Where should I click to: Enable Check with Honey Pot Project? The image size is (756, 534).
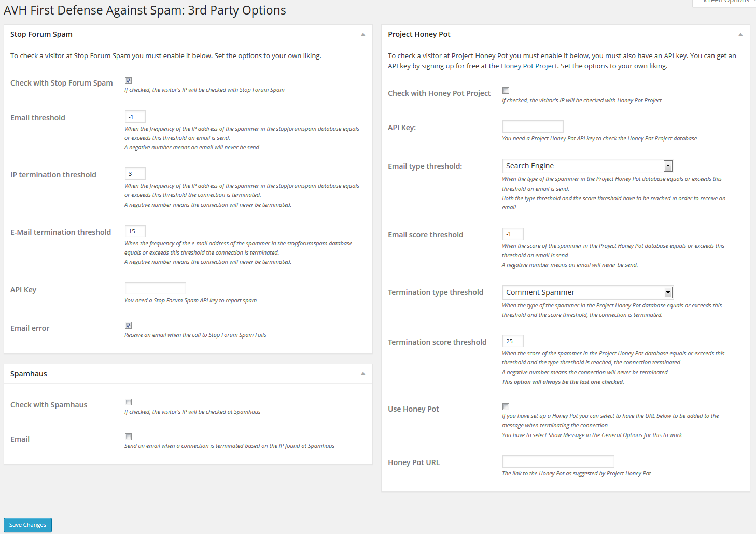click(506, 91)
